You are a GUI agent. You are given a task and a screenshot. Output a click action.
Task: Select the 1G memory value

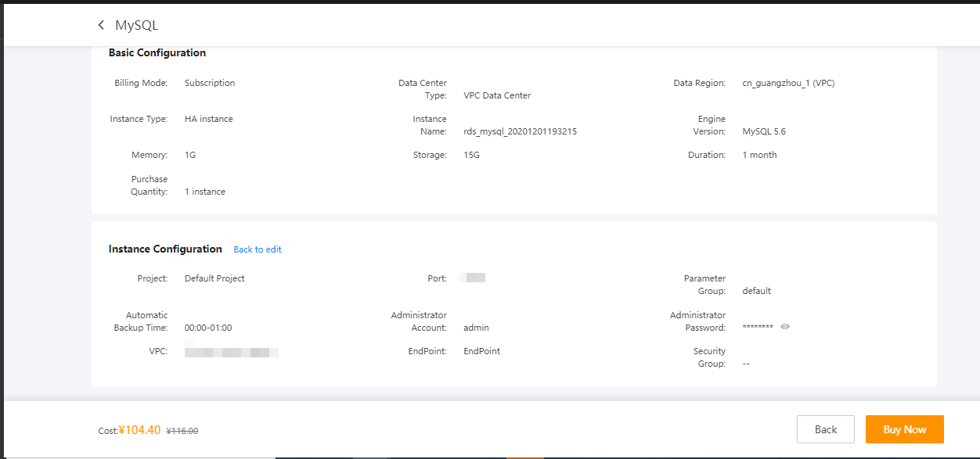(x=190, y=155)
